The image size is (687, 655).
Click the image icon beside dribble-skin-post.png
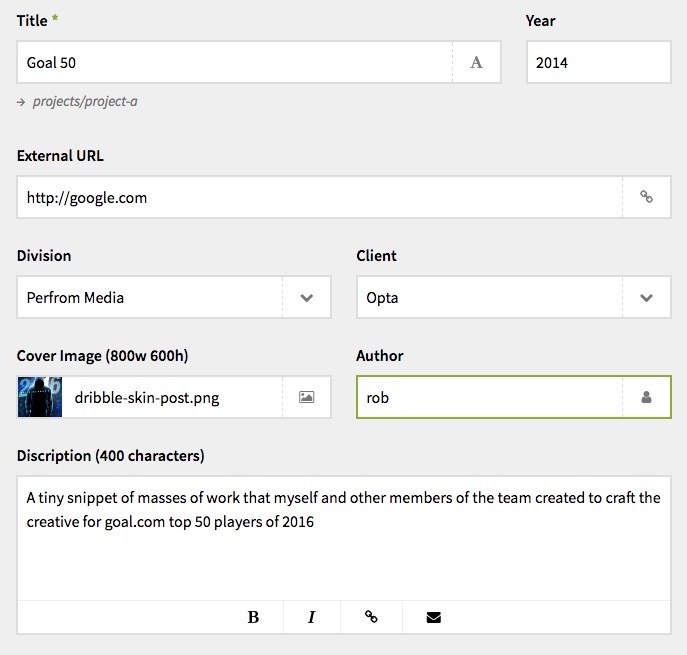click(x=306, y=397)
